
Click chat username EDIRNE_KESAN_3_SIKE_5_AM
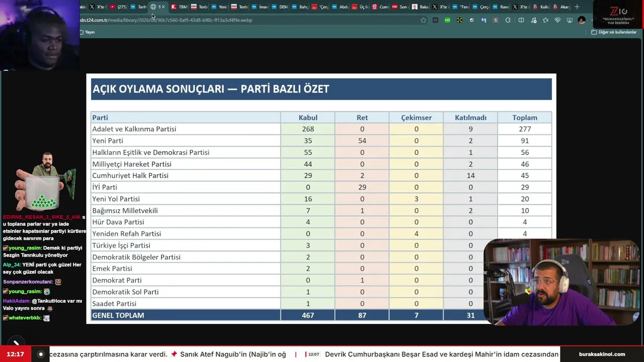pos(41,217)
